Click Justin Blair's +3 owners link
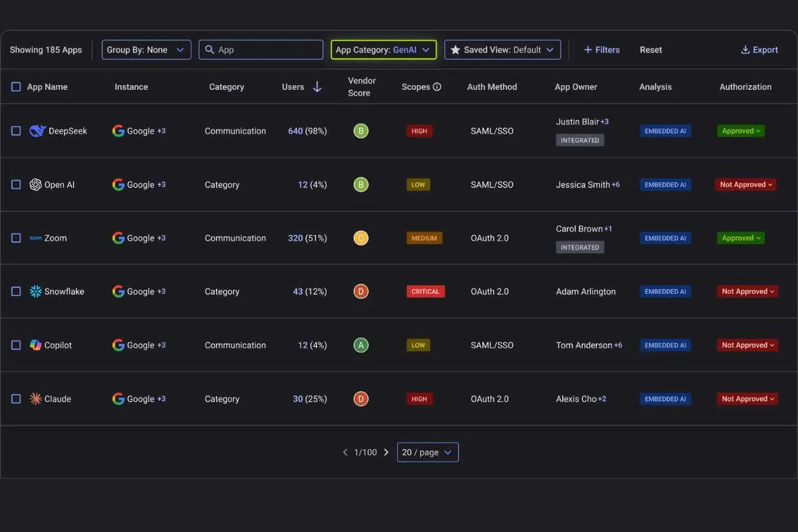The width and height of the screenshot is (798, 532). tap(604, 122)
